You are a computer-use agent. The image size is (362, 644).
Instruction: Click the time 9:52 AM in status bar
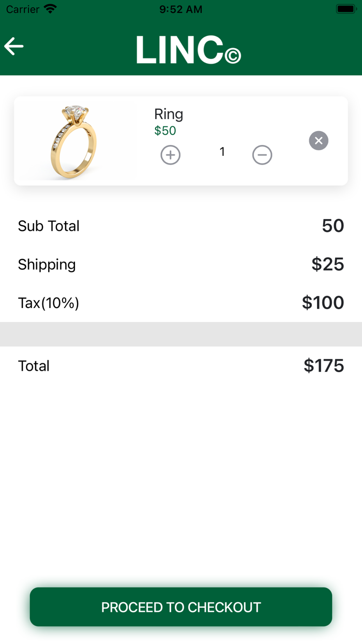point(180,8)
